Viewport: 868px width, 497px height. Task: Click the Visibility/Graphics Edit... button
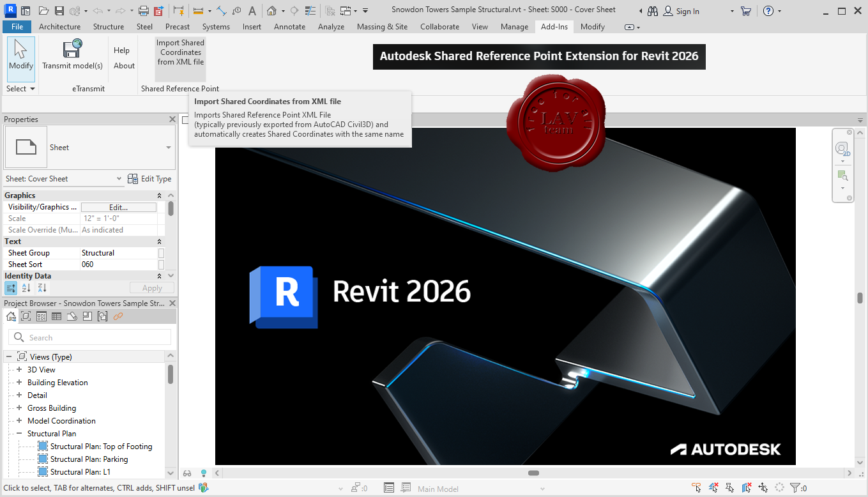tap(118, 208)
